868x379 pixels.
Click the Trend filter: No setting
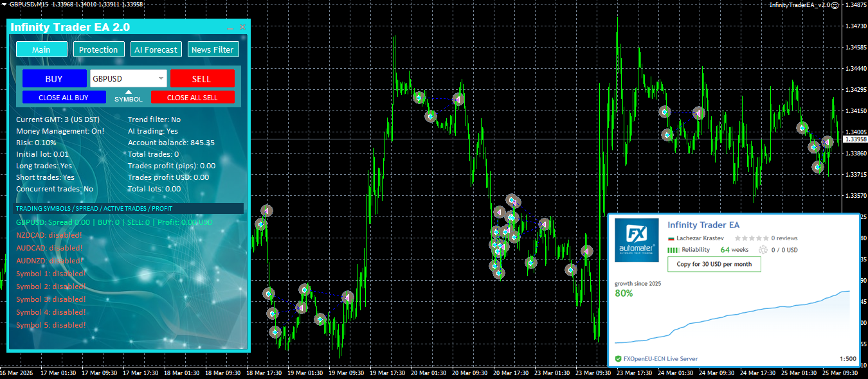(x=154, y=119)
